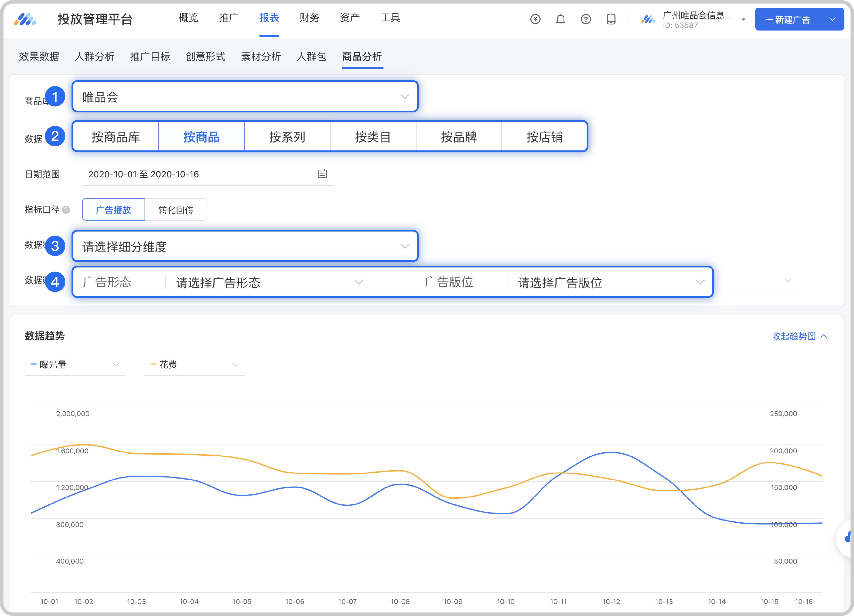This screenshot has width=854, height=616.
Task: Select the 按商品库 data option
Action: 116,137
